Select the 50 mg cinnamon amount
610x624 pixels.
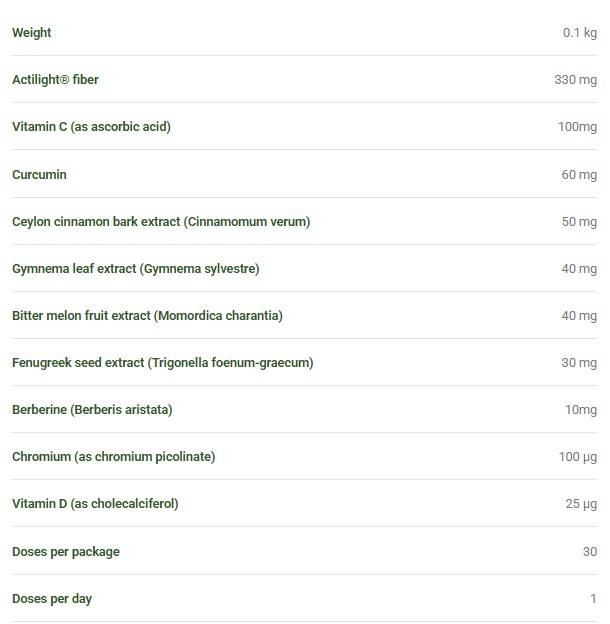(579, 222)
